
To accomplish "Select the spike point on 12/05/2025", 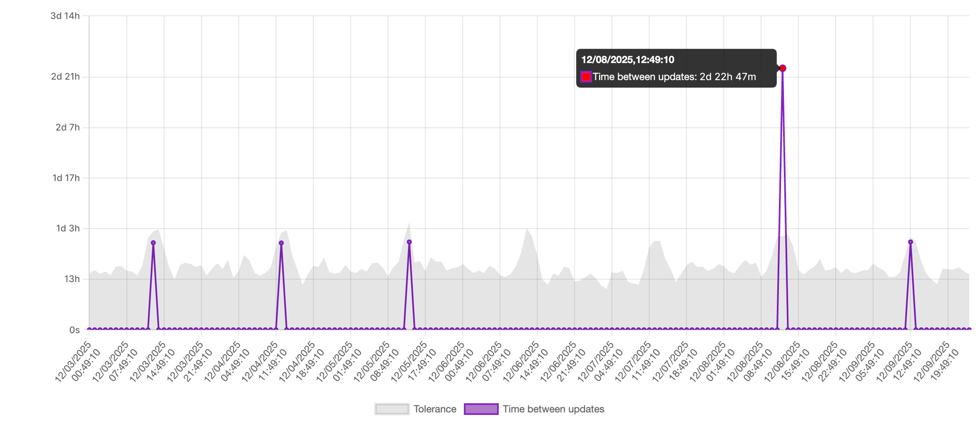I will point(409,242).
